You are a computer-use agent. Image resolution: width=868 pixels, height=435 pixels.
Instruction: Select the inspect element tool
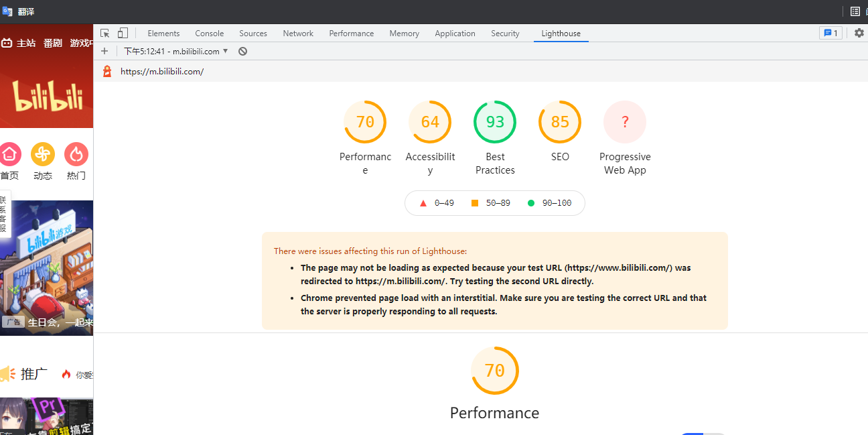tap(105, 33)
